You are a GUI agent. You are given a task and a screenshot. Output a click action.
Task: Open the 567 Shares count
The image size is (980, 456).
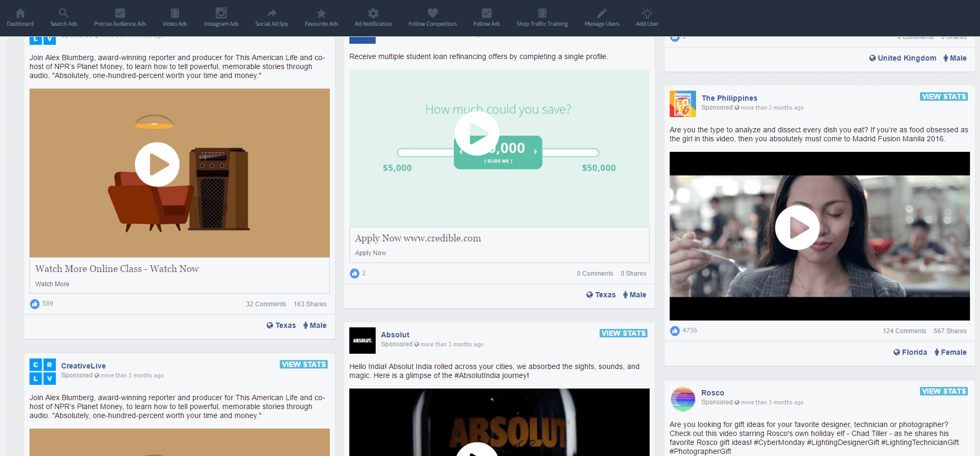click(x=950, y=331)
